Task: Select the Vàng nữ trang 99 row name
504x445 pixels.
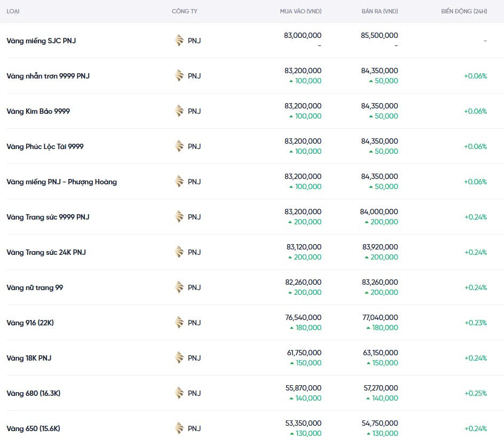Action: [35, 287]
